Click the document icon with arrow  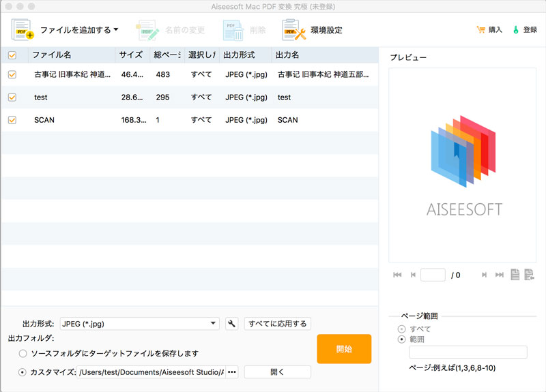point(529,275)
